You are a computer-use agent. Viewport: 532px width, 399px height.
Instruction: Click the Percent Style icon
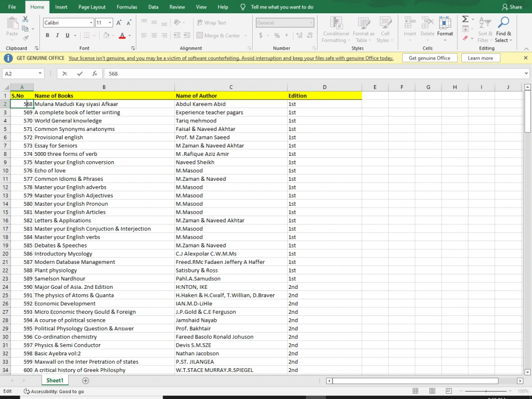click(277, 35)
